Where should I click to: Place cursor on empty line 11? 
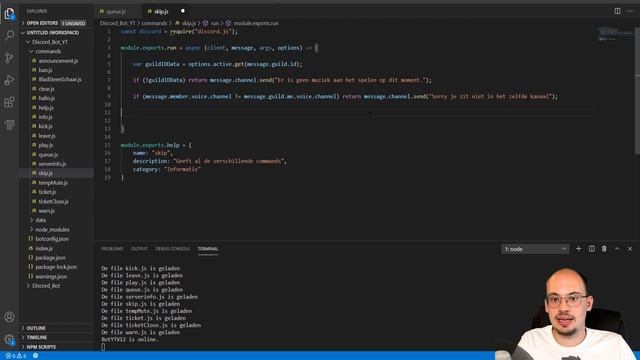(x=357, y=112)
